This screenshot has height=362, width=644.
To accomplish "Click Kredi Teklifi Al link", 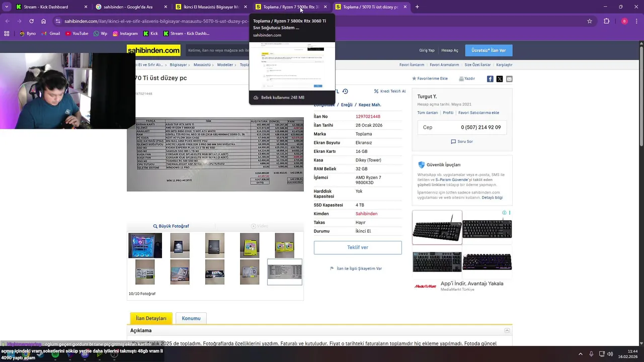I will 390,92.
